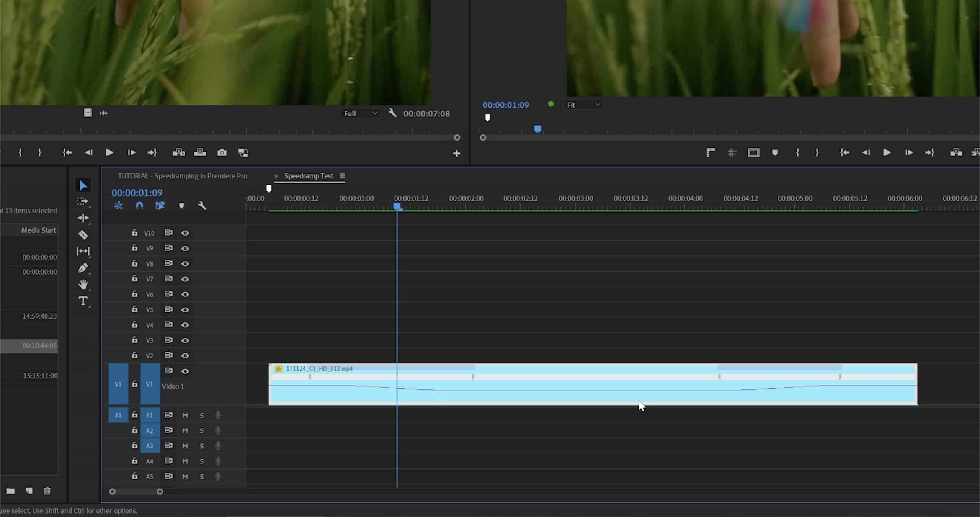The height and width of the screenshot is (517, 980).
Task: Select the Type tool
Action: click(83, 301)
